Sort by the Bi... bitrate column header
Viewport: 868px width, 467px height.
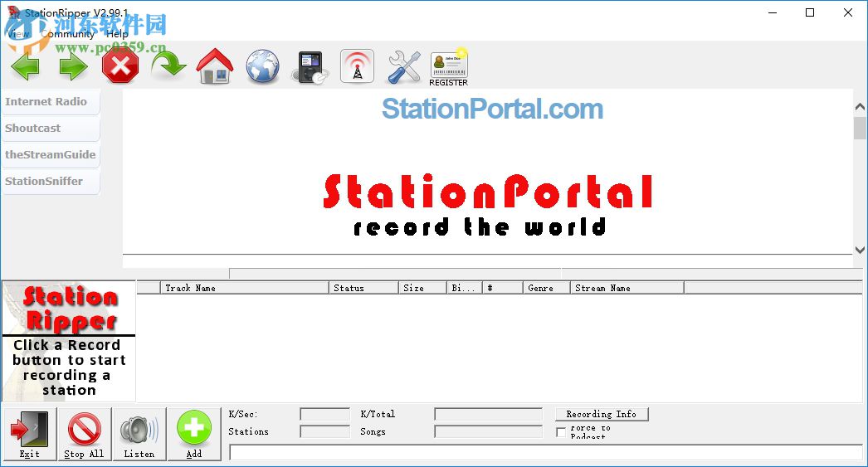tap(464, 288)
